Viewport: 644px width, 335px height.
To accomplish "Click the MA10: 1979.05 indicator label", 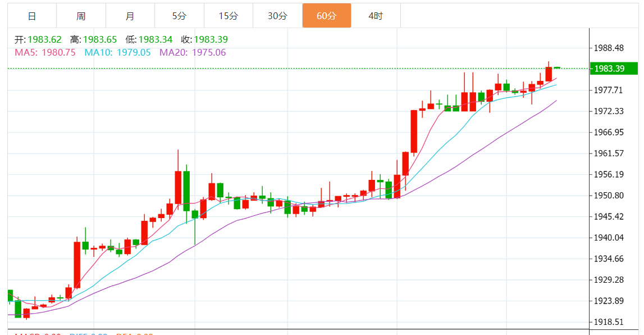I will pos(117,53).
